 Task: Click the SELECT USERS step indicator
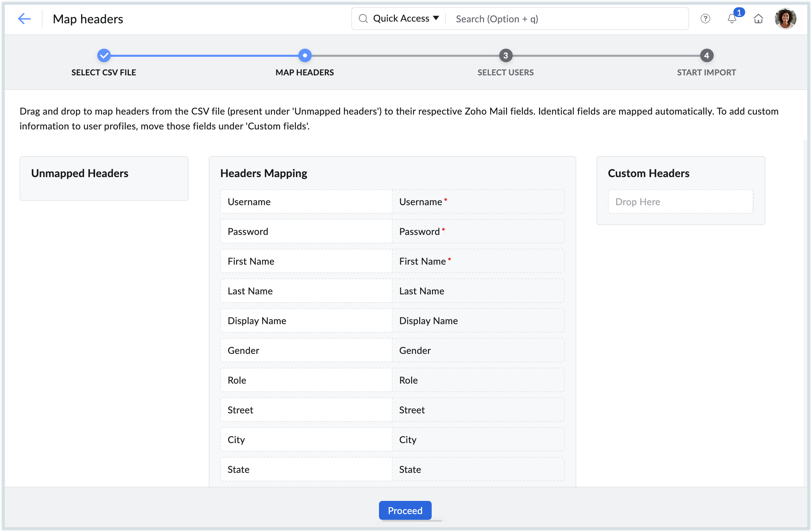[505, 55]
